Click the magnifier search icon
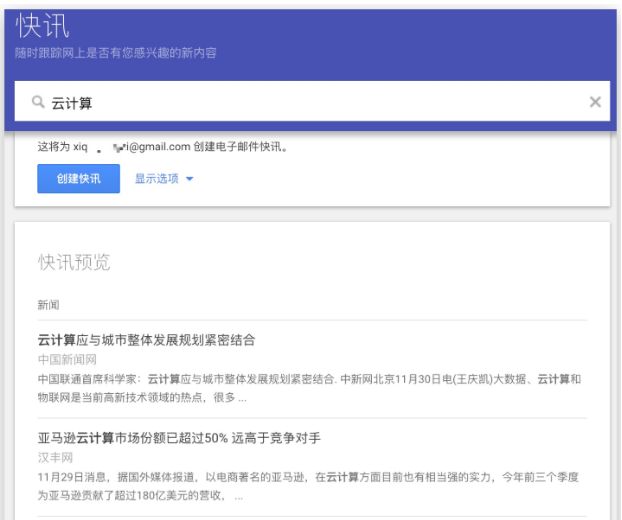The height and width of the screenshot is (520, 622). pyautogui.click(x=38, y=102)
